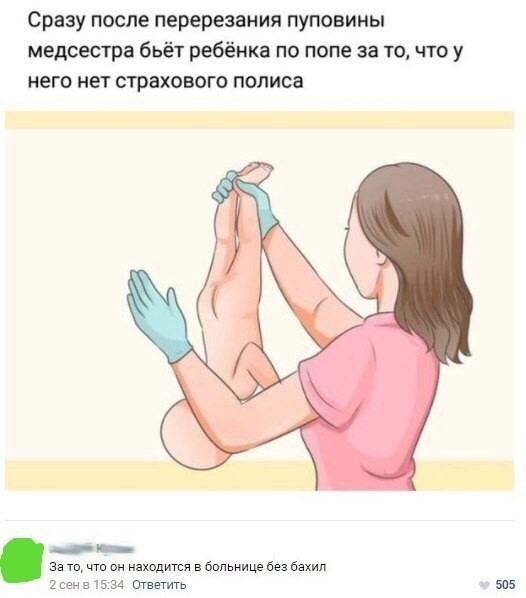Click the Ответить reply link
The height and width of the screenshot is (598, 526).
[x=159, y=585]
